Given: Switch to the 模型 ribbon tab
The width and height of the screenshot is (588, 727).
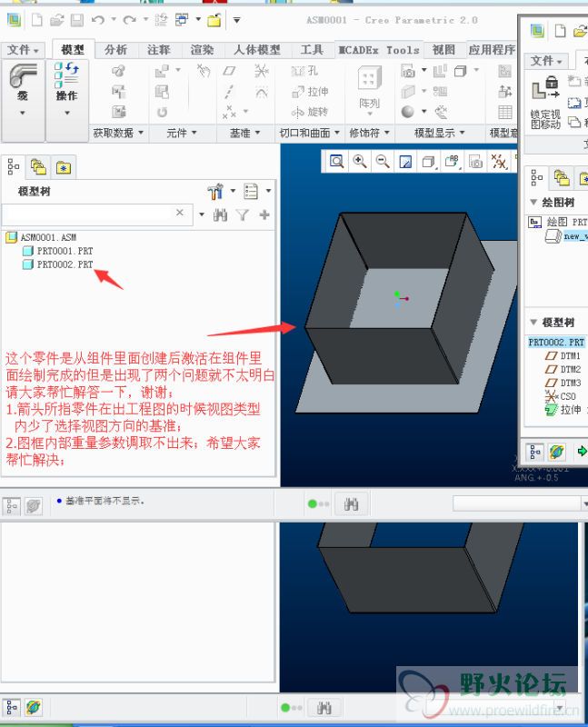Looking at the screenshot, I should click(x=73, y=50).
